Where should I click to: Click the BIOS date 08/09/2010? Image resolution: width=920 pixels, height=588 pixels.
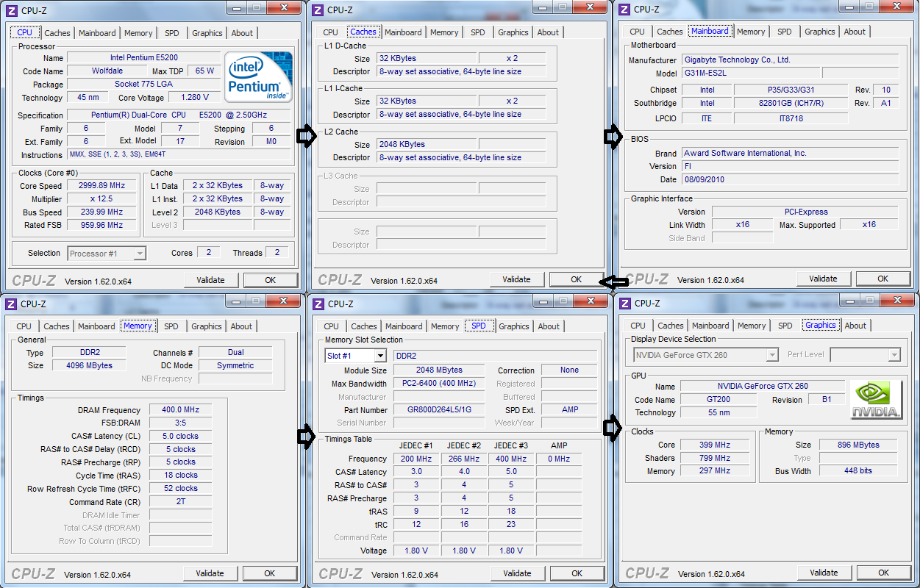point(790,180)
